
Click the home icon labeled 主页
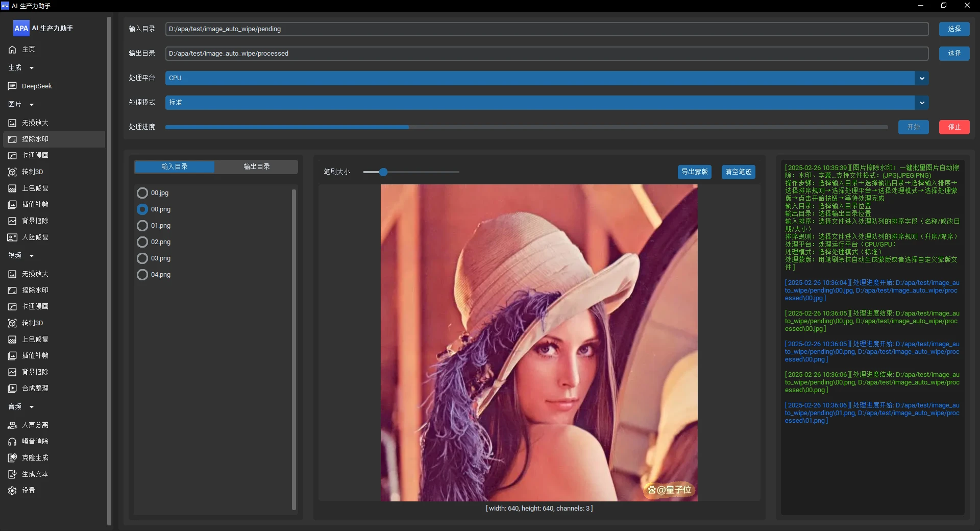pos(12,50)
